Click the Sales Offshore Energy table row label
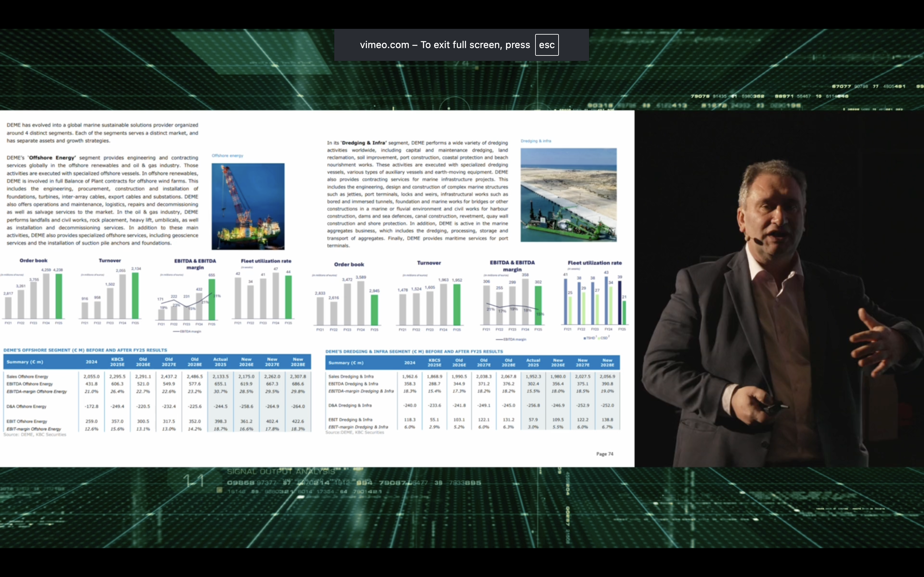The height and width of the screenshot is (577, 924). 28,377
